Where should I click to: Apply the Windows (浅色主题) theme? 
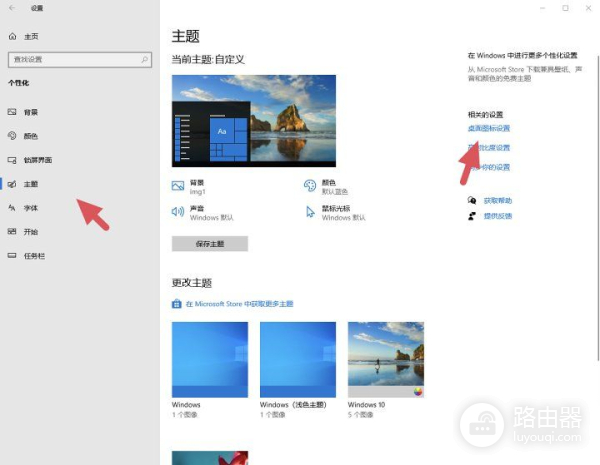[298, 370]
